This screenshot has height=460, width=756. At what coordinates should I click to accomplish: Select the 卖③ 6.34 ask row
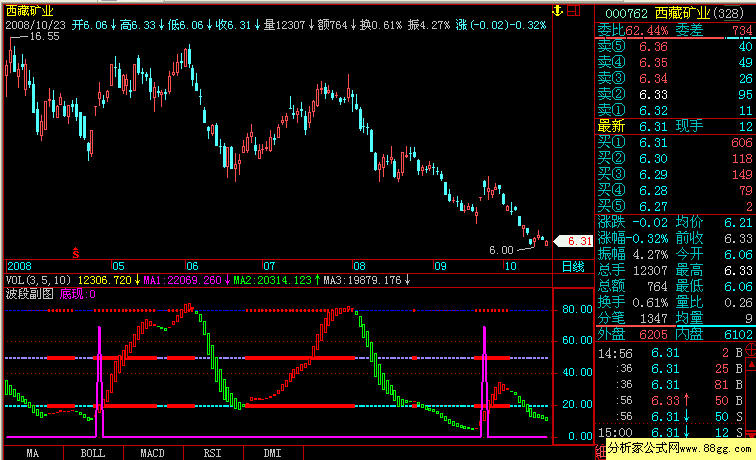[675, 79]
